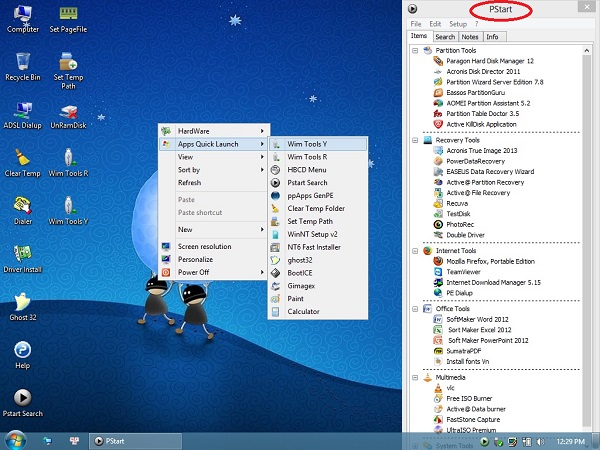Open the Help desktop icon
Viewport: 600px width, 450px height.
coord(23,355)
